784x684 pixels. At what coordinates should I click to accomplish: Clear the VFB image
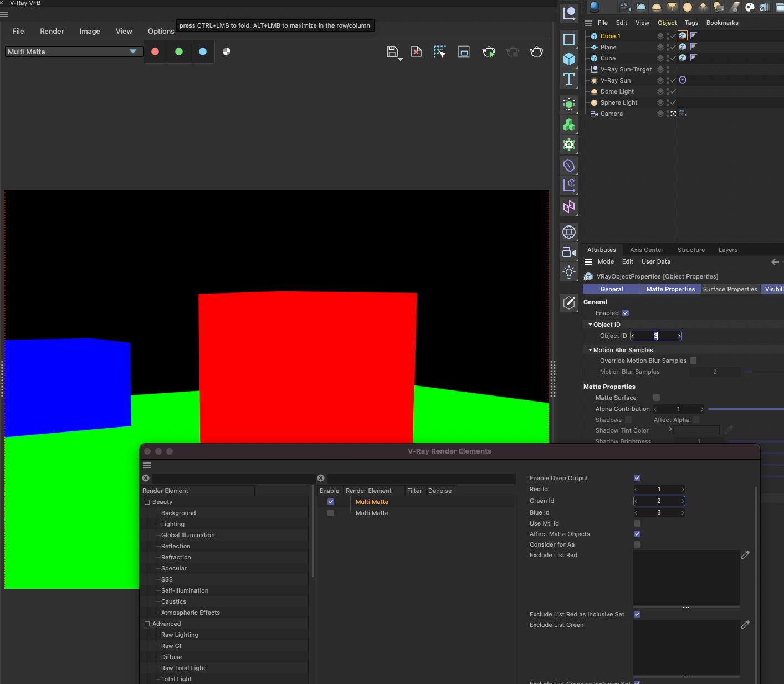click(x=416, y=52)
